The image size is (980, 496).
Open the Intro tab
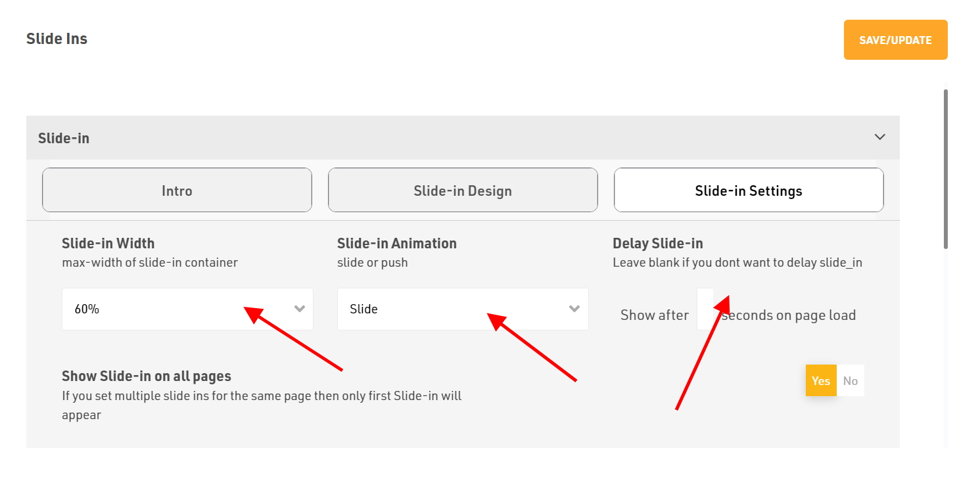(177, 191)
